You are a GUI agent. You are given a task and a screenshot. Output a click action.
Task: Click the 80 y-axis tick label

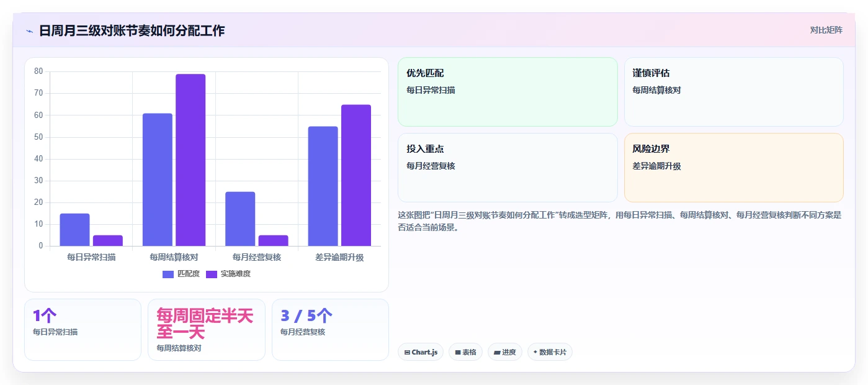pyautogui.click(x=38, y=71)
